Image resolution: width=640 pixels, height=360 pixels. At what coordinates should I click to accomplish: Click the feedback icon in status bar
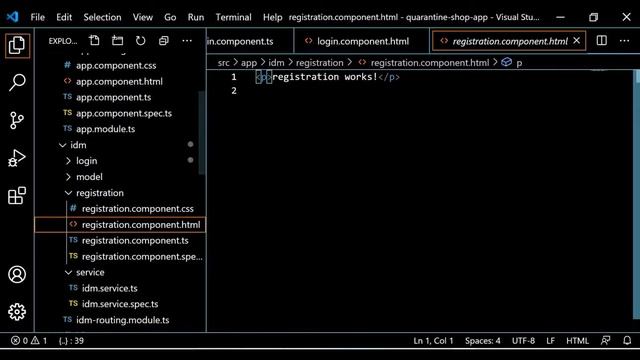click(x=605, y=340)
